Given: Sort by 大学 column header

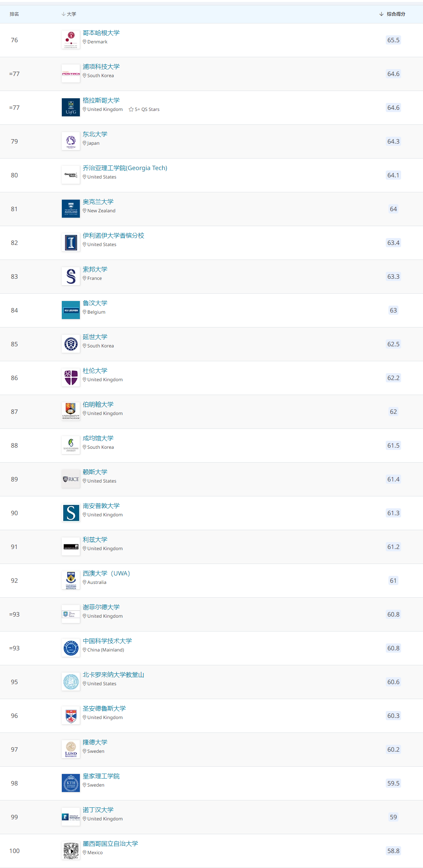Looking at the screenshot, I should pos(69,14).
